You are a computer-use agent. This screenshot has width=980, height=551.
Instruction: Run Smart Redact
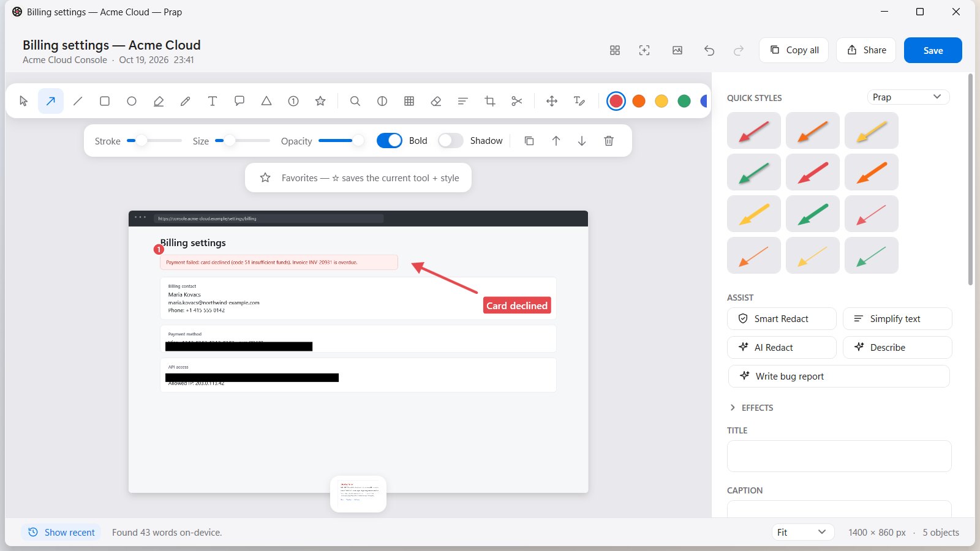(x=782, y=318)
